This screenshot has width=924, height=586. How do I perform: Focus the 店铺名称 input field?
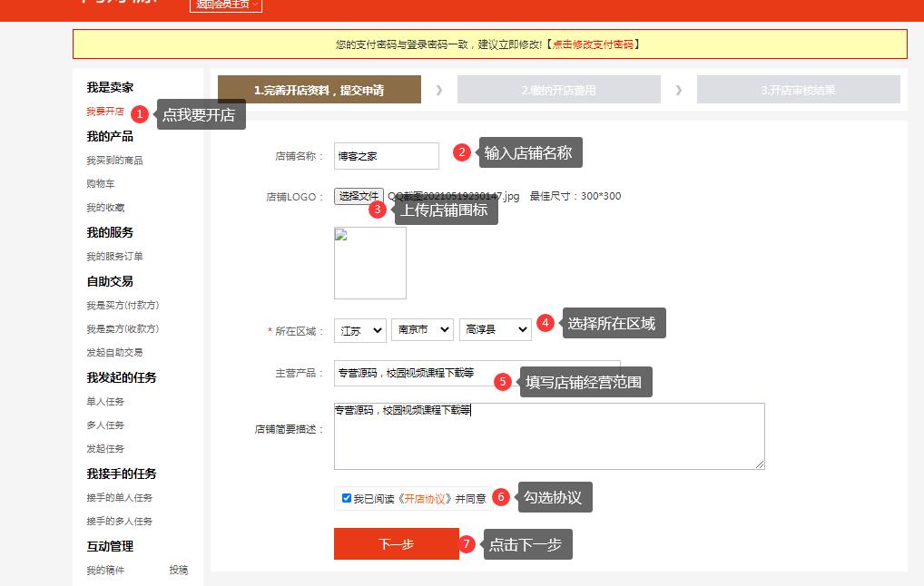click(x=386, y=156)
